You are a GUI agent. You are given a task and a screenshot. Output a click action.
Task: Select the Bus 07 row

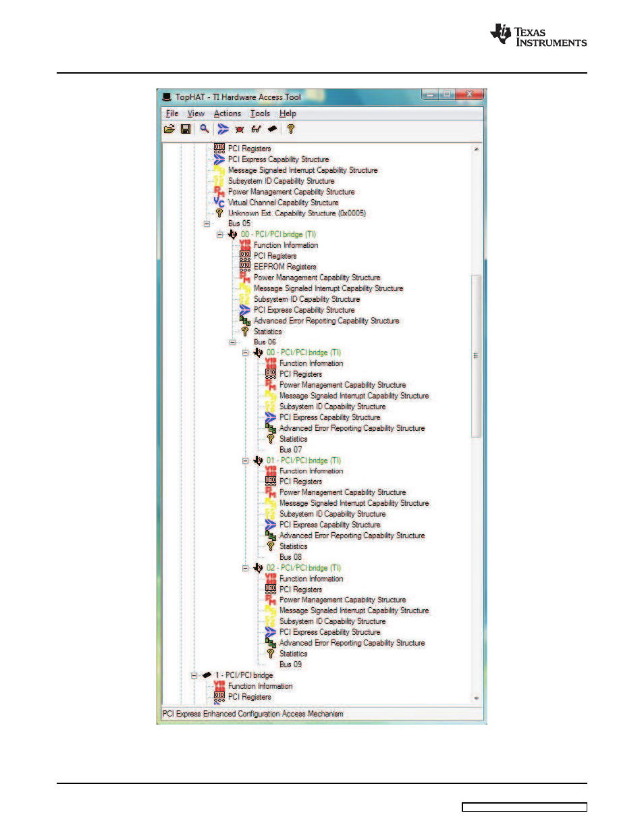pos(291,450)
